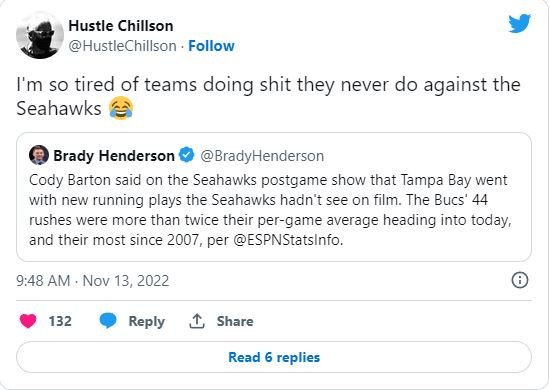Click the 9:48 AM Nov 13, 2022 timestamp
The width and height of the screenshot is (550, 390).
tap(93, 281)
